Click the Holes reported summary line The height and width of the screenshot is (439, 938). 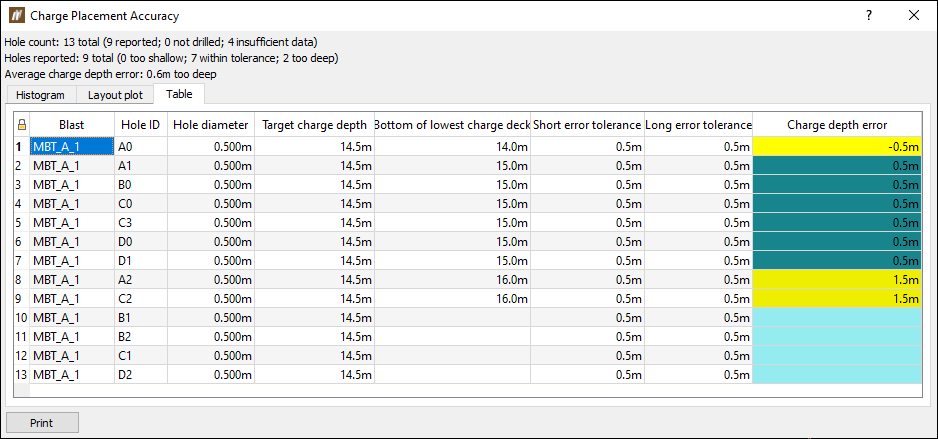pyautogui.click(x=172, y=58)
